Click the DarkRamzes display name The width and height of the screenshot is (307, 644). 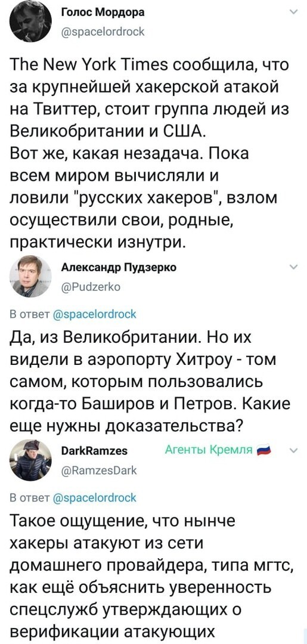click(x=94, y=451)
